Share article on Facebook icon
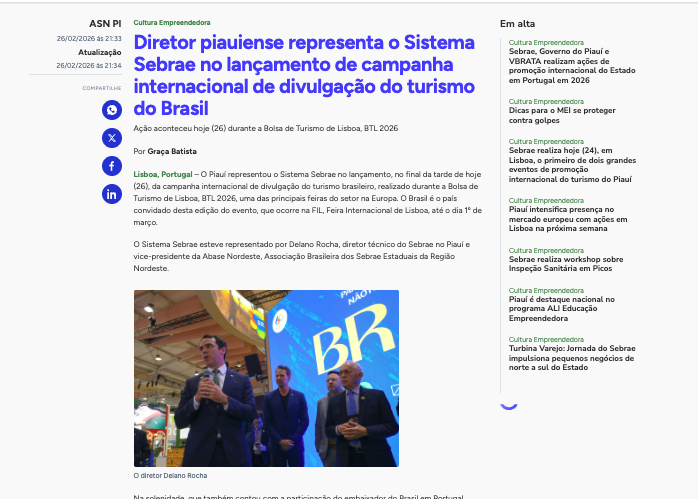698x499 pixels. click(112, 166)
